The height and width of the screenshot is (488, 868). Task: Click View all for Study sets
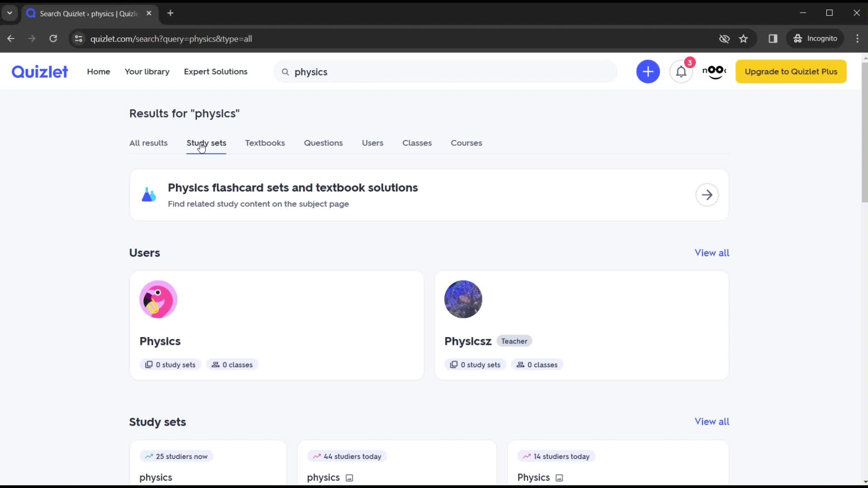pyautogui.click(x=712, y=421)
